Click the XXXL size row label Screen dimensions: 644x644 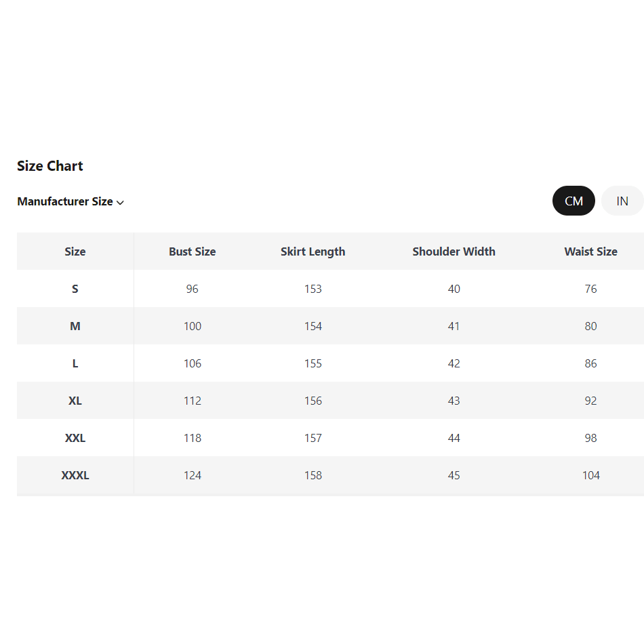(x=75, y=475)
